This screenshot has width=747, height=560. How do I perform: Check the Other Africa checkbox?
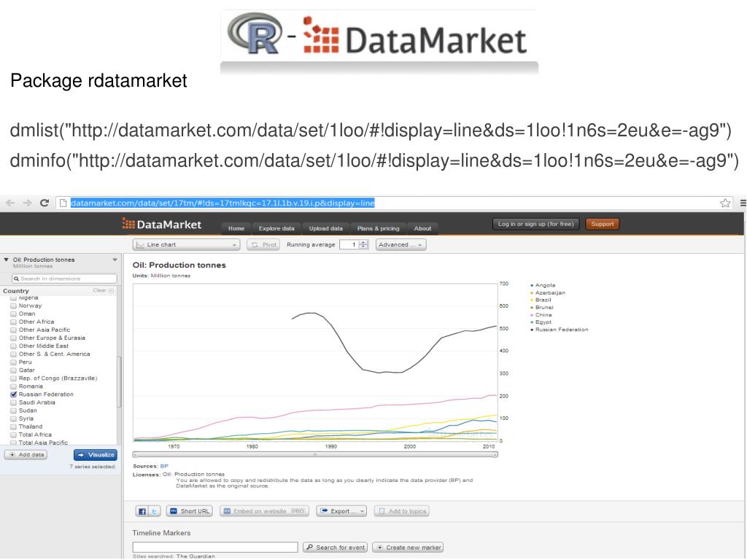[x=14, y=322]
